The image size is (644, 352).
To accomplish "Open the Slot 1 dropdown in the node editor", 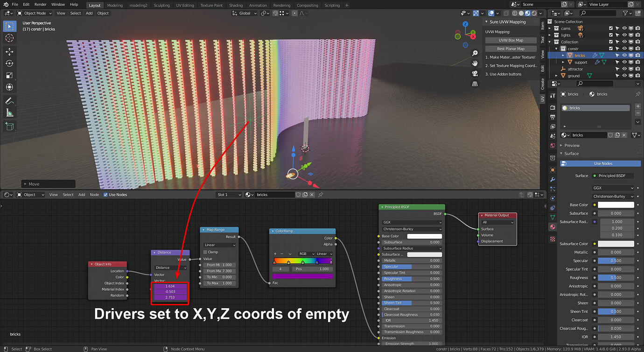I will coord(229,195).
